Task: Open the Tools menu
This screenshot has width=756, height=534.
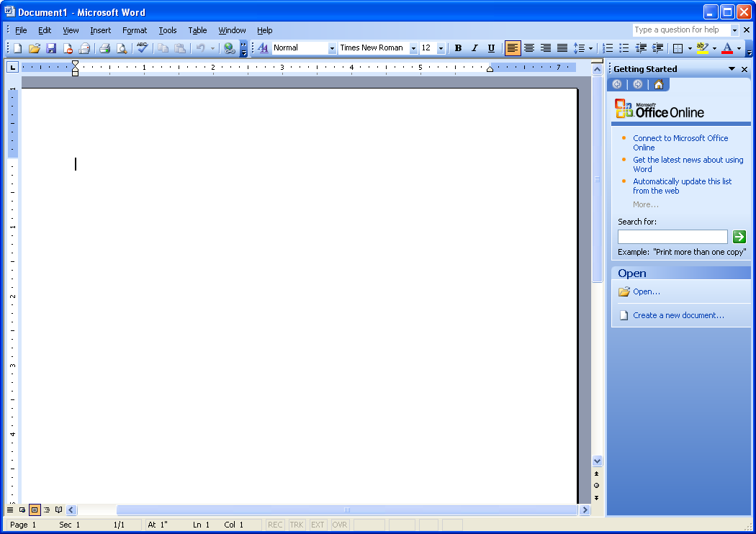Action: pyautogui.click(x=167, y=30)
